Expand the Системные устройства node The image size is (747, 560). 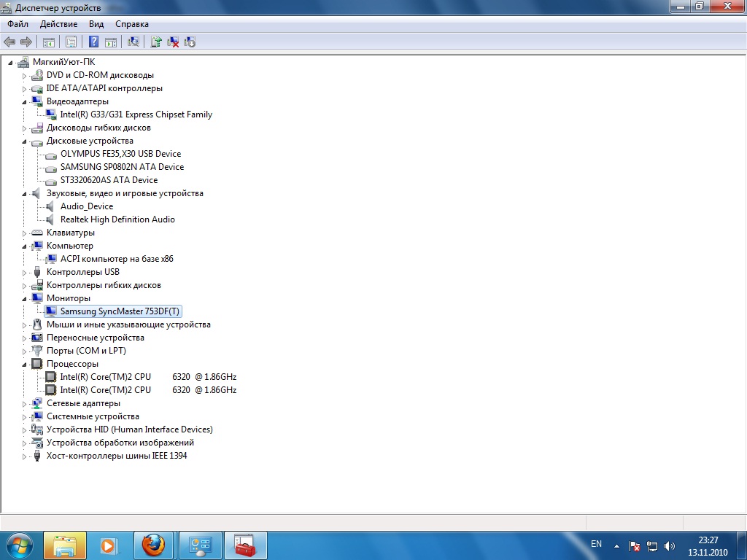(24, 417)
